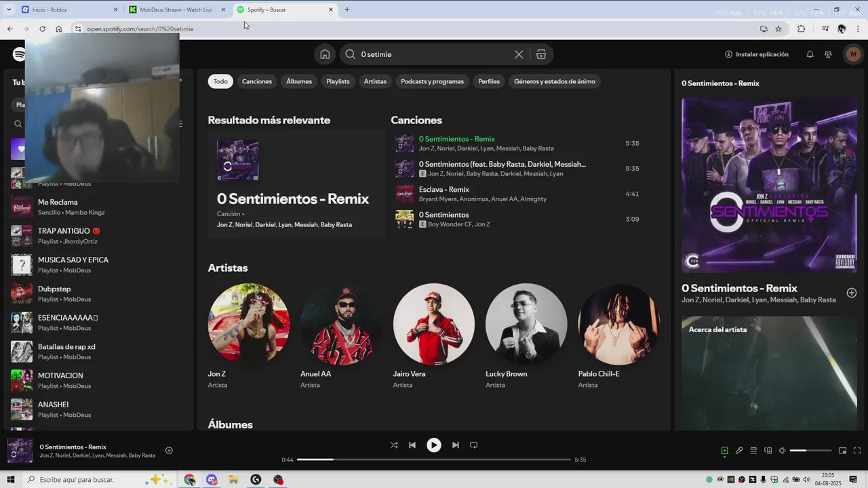Reload the page in browser

[x=42, y=29]
